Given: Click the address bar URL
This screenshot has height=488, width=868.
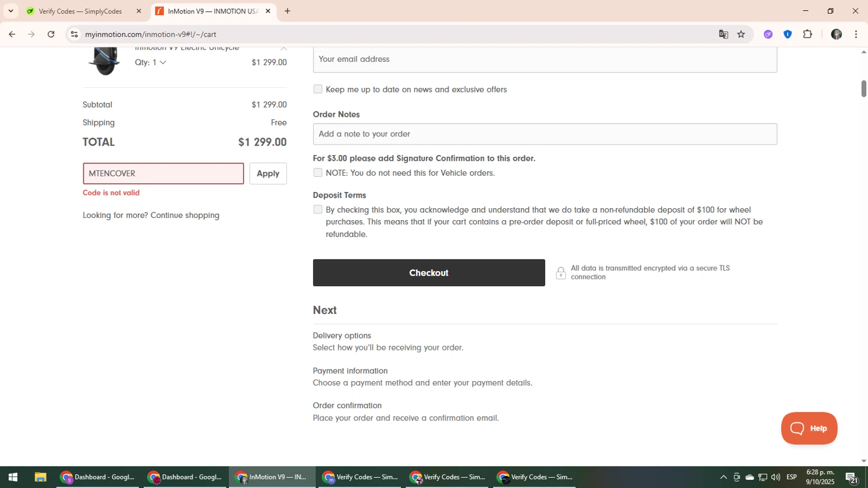Looking at the screenshot, I should 150,35.
